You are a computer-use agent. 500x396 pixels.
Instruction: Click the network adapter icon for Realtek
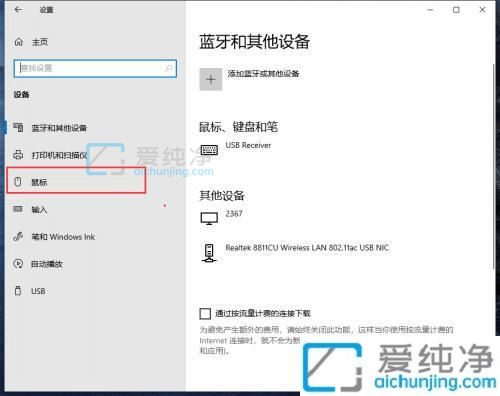click(x=209, y=253)
